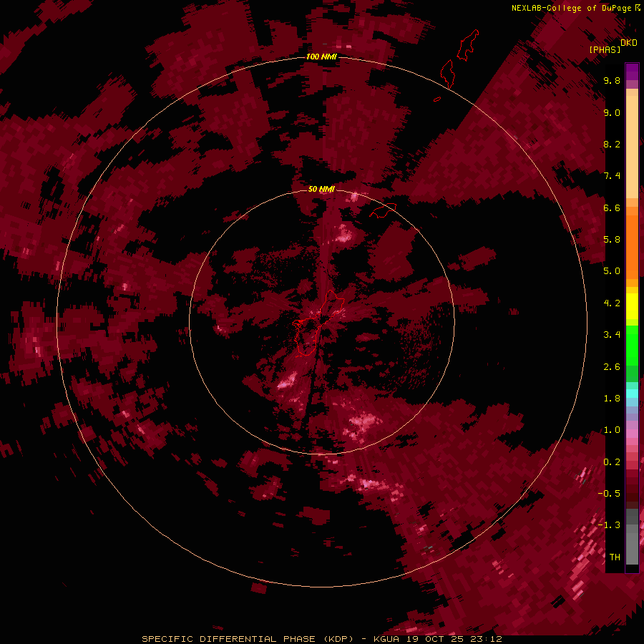Click the KGUA station identifier
Viewport: 644px width, 644px height.
(386, 639)
